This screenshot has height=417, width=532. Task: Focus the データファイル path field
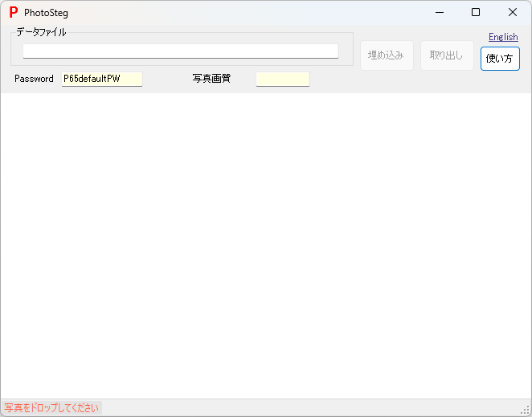[x=181, y=51]
